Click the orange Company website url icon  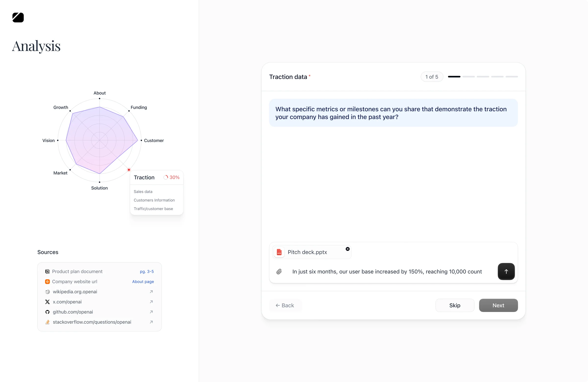48,282
